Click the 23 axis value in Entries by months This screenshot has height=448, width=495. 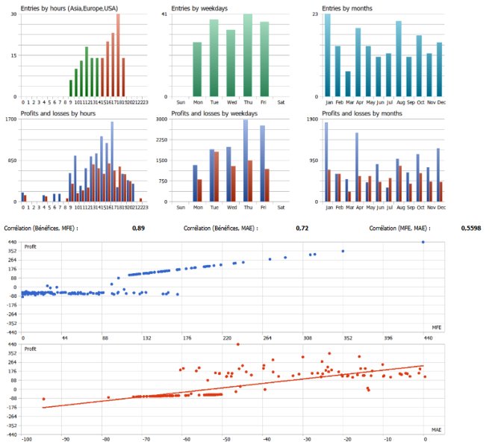click(x=315, y=14)
